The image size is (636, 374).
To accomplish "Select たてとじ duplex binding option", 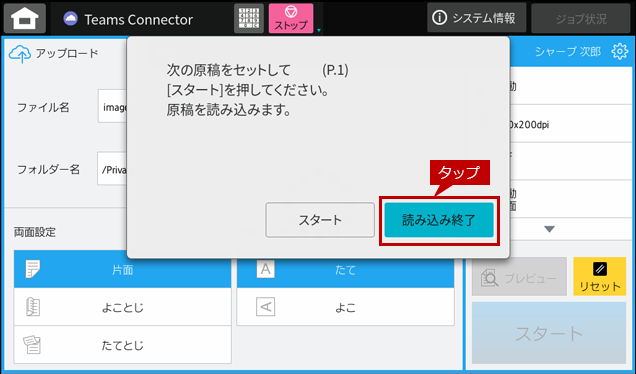I will [x=122, y=345].
